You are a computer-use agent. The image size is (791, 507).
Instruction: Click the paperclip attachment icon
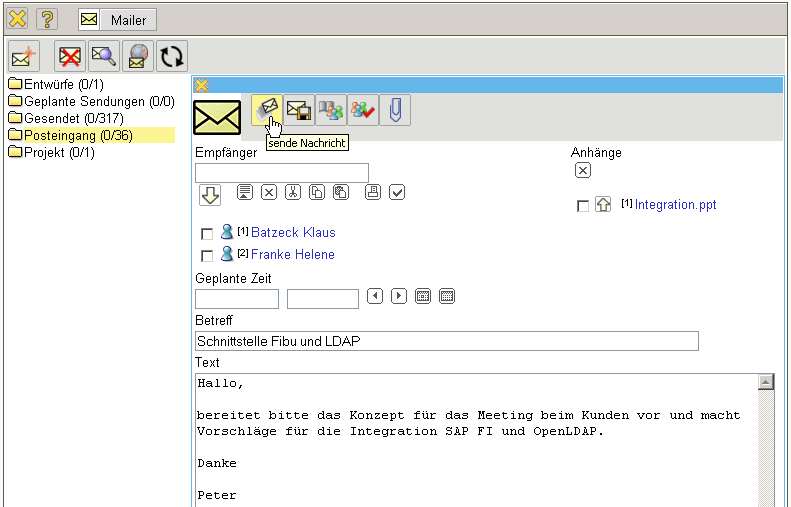[395, 110]
